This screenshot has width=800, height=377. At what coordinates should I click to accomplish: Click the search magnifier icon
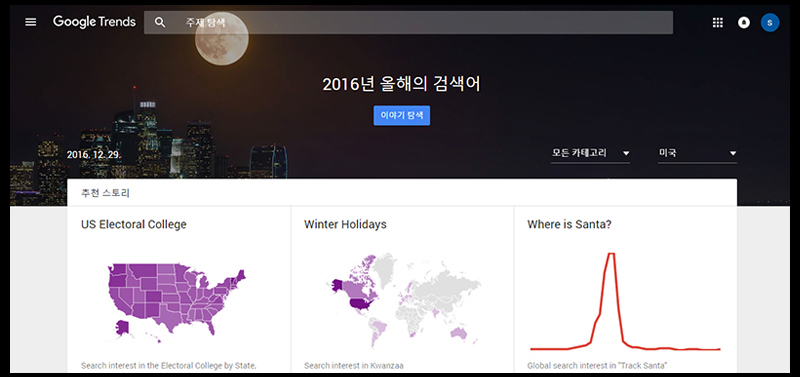(x=160, y=22)
